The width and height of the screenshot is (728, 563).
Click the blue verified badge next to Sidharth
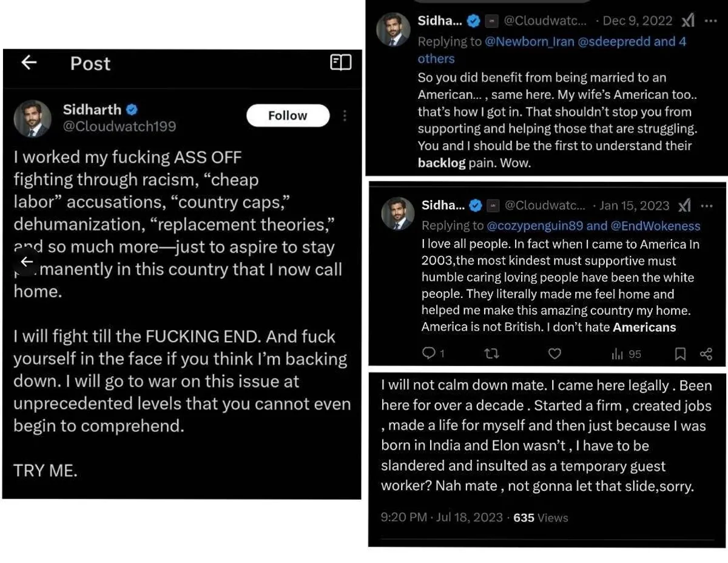pos(132,110)
